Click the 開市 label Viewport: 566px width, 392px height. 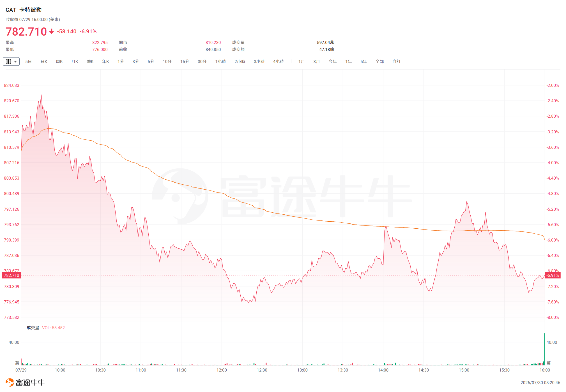pyautogui.click(x=123, y=42)
